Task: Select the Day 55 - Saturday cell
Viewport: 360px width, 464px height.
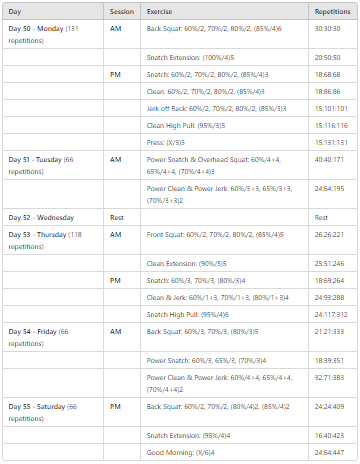Action: [53, 412]
